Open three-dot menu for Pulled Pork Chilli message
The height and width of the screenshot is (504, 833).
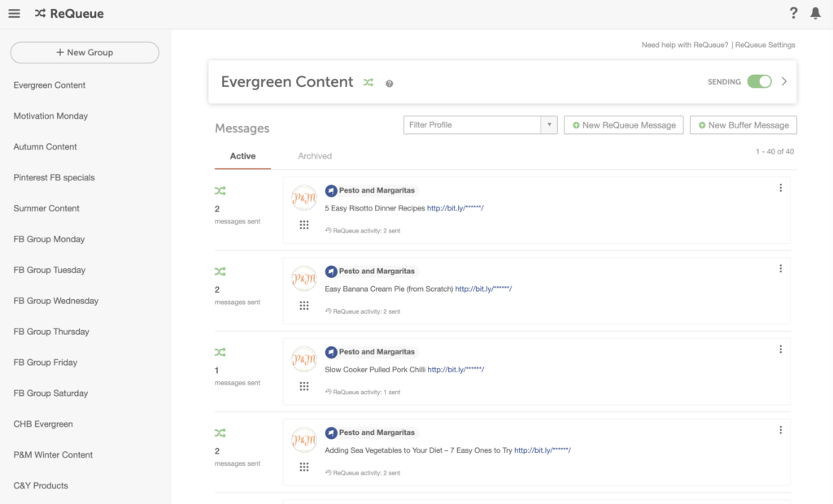[780, 350]
